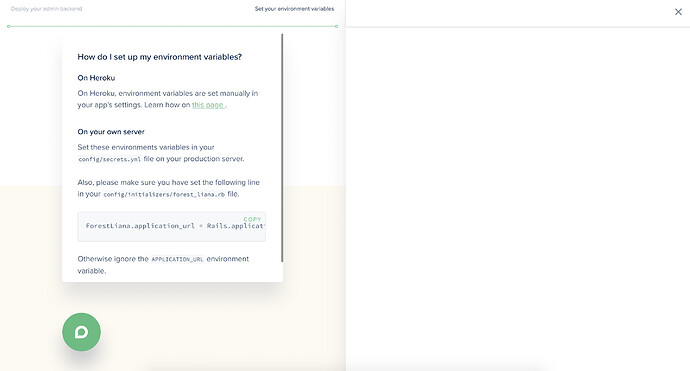
Task: Click the help panel vertical scrollbar
Action: 282,148
